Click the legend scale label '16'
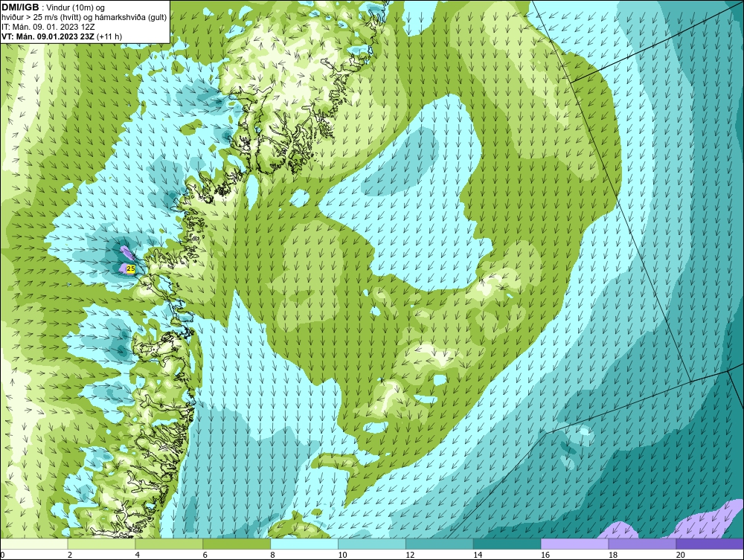This screenshot has width=744, height=560. click(545, 555)
